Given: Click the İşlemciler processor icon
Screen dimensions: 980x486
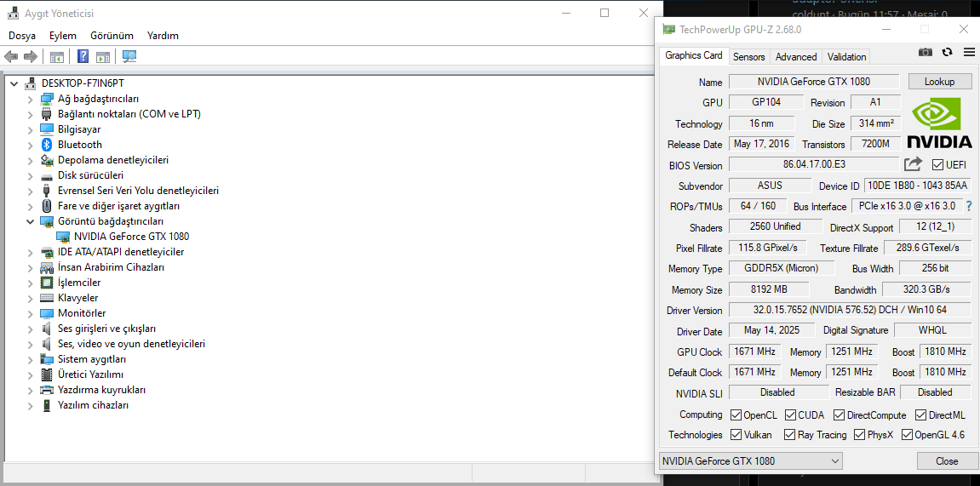Looking at the screenshot, I should pyautogui.click(x=46, y=283).
